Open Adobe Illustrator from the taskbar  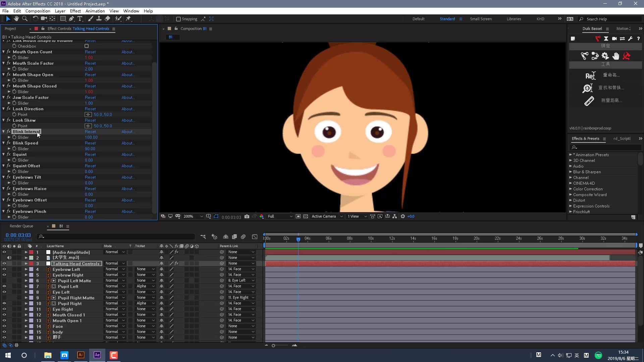[80, 355]
